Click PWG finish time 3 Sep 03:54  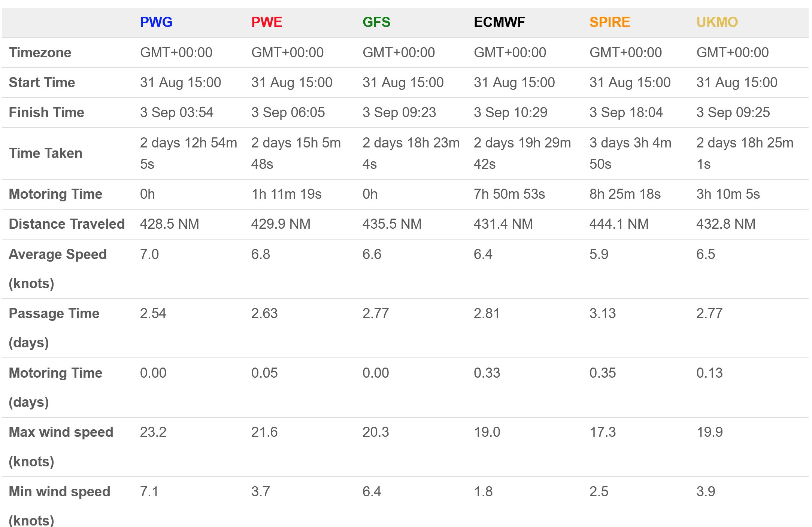pyautogui.click(x=176, y=112)
